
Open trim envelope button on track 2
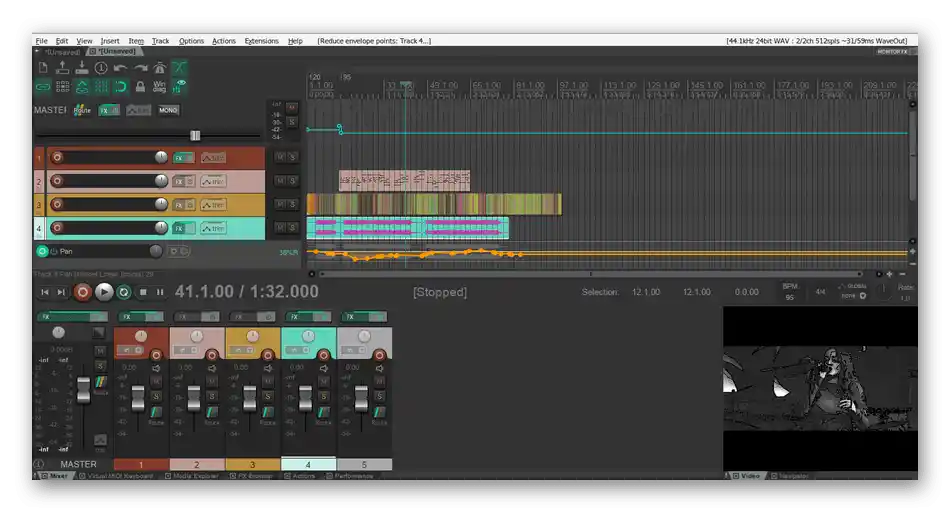(x=213, y=181)
